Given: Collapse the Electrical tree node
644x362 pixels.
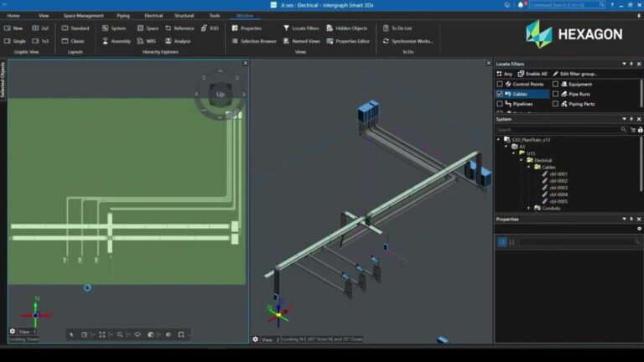Looking at the screenshot, I should pos(522,160).
